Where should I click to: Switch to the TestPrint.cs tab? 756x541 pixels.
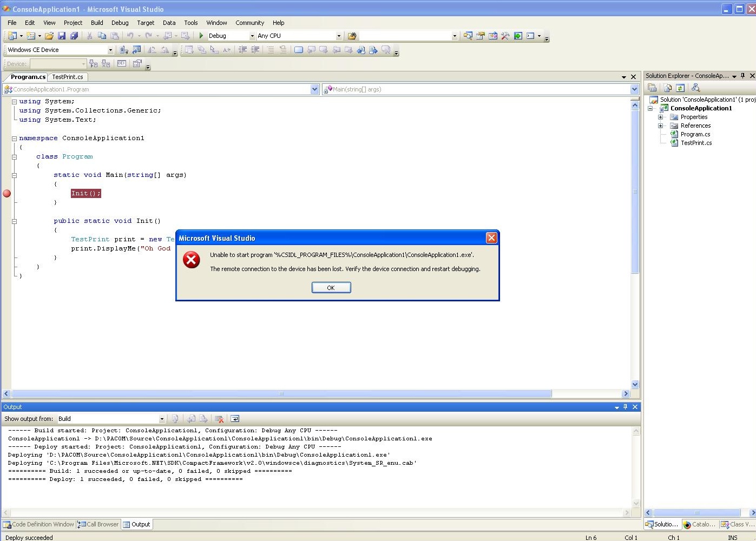coord(68,77)
